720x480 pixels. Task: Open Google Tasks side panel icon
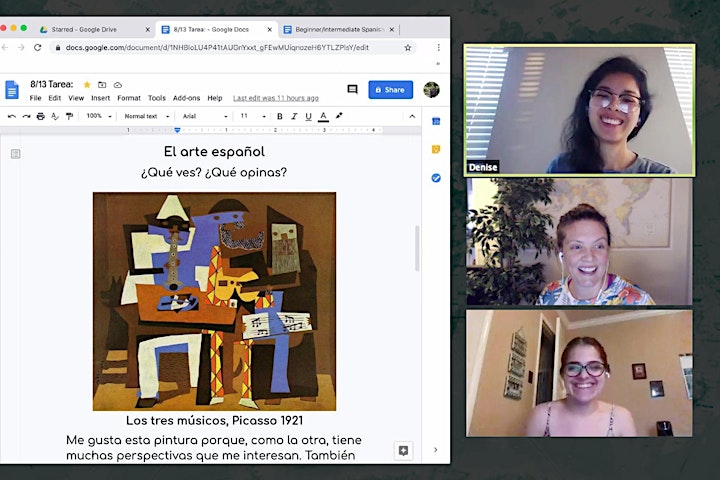(x=436, y=178)
